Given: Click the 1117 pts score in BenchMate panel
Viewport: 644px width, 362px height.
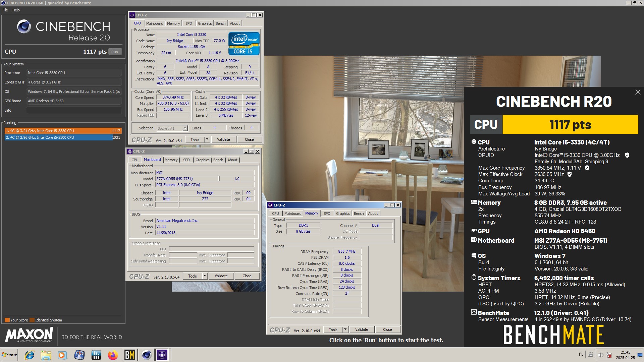Looking at the screenshot, I should [x=570, y=125].
